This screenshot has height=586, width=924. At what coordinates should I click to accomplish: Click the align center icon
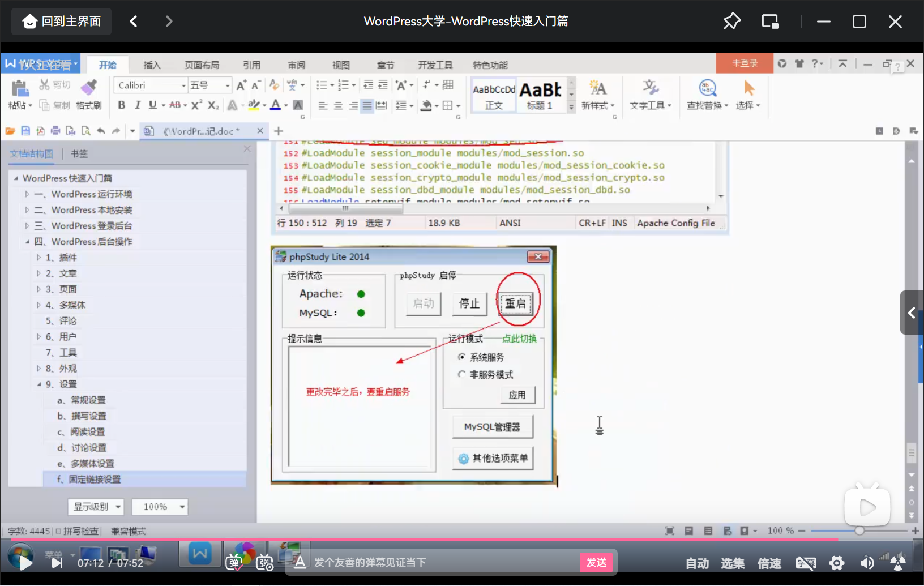click(338, 105)
